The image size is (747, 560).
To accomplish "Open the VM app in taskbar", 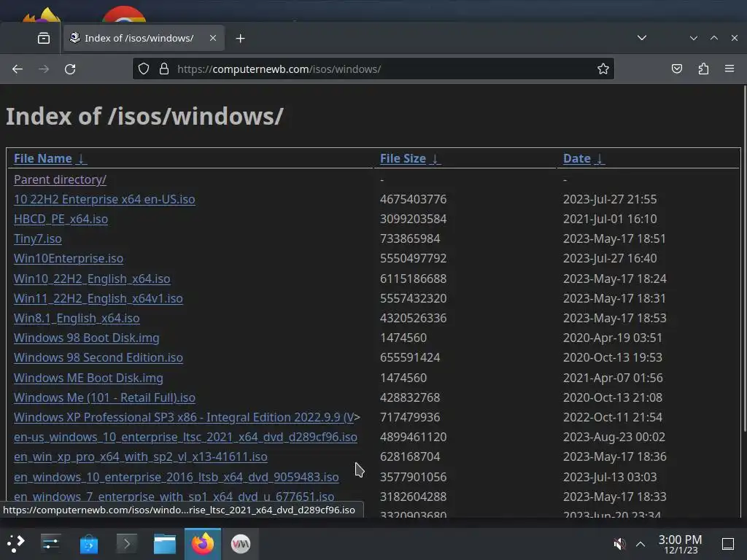I will [x=241, y=543].
